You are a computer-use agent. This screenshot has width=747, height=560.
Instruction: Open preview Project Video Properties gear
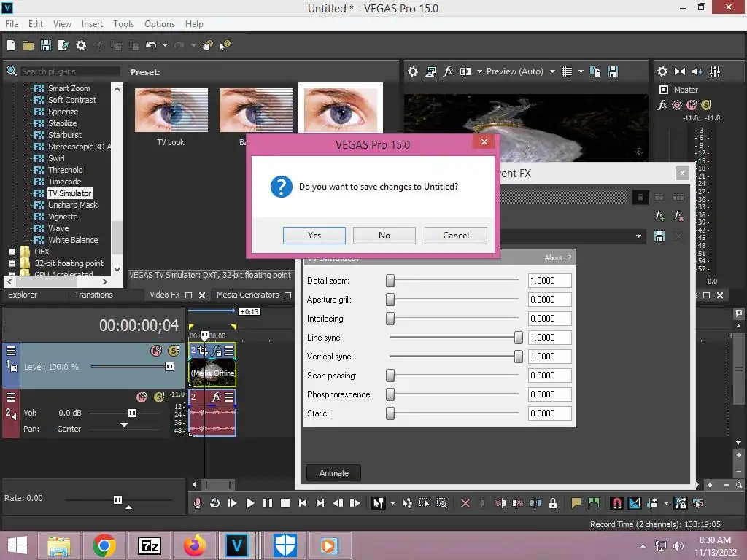point(413,71)
